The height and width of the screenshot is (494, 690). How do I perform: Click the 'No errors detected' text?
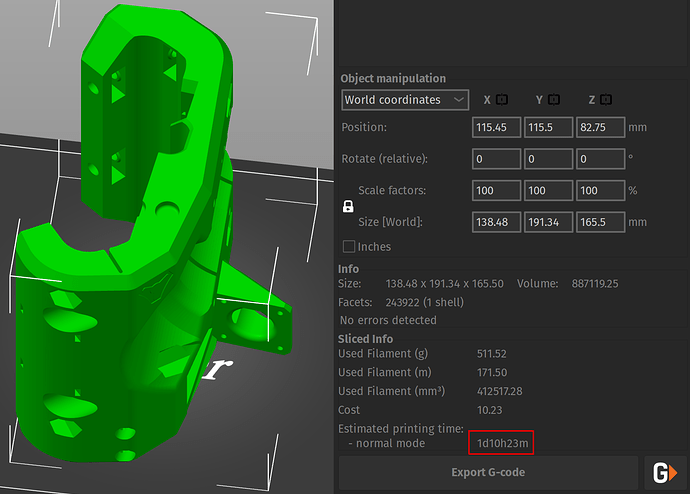point(388,320)
